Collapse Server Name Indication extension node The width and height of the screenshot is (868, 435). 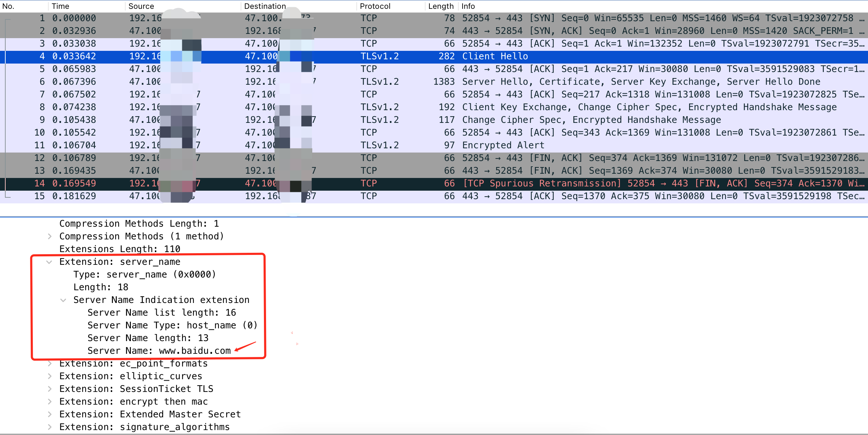click(64, 300)
